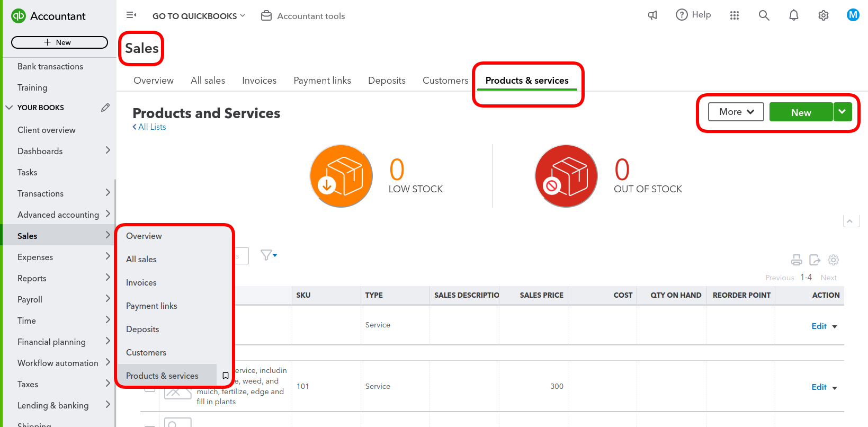Open Tasks in the sidebar
The height and width of the screenshot is (427, 868).
(x=28, y=172)
